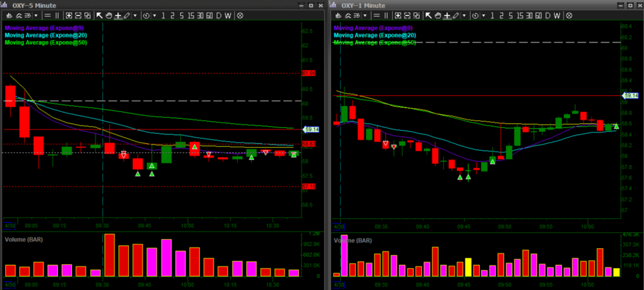Toggle the Expone@50 moving average in 5-minute chart
The width and height of the screenshot is (644, 290).
[x=45, y=42]
